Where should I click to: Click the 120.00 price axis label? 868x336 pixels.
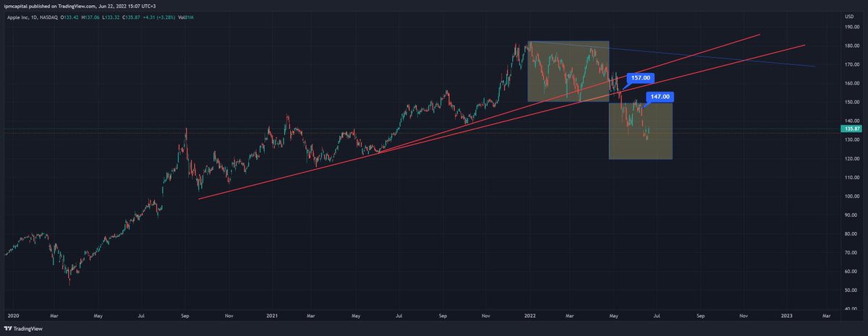(x=851, y=159)
